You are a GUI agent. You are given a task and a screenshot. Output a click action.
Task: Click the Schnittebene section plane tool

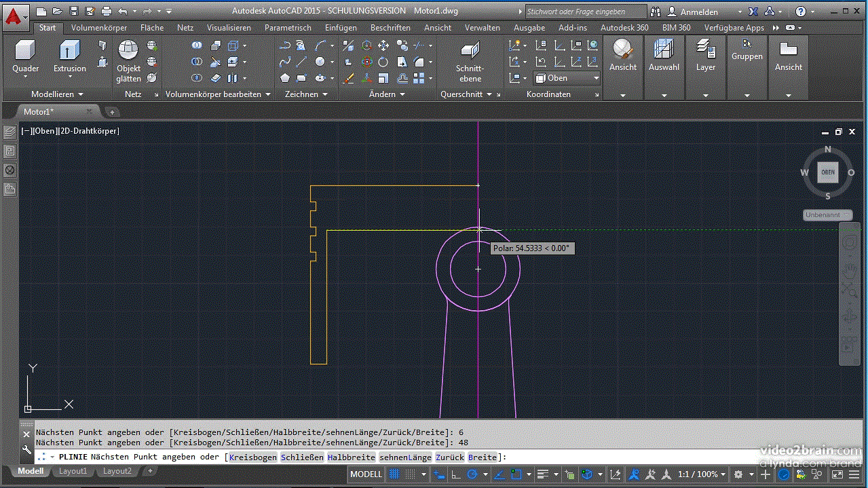click(x=470, y=61)
